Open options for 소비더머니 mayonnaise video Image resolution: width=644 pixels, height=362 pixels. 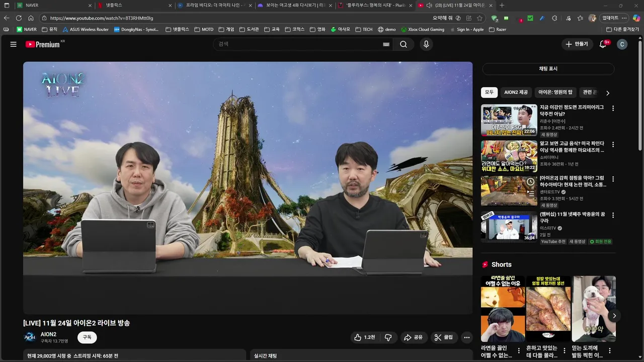tap(613, 144)
